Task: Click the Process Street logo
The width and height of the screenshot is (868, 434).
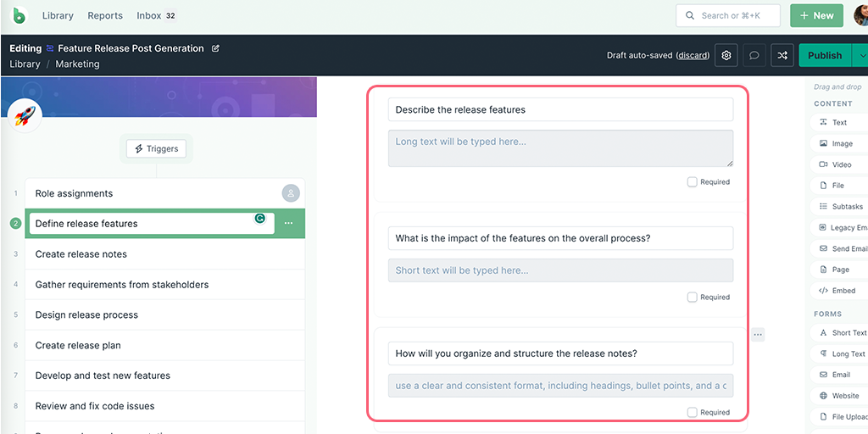Action: click(19, 15)
